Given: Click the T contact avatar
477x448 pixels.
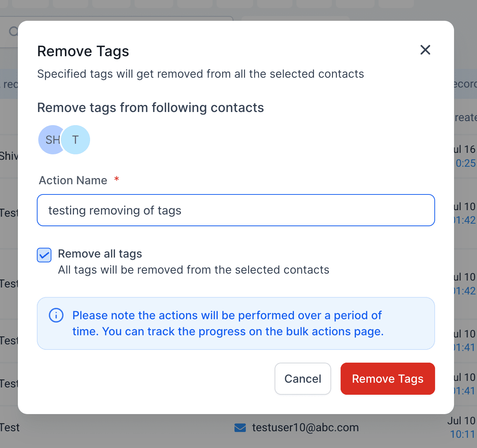Looking at the screenshot, I should 75,140.
